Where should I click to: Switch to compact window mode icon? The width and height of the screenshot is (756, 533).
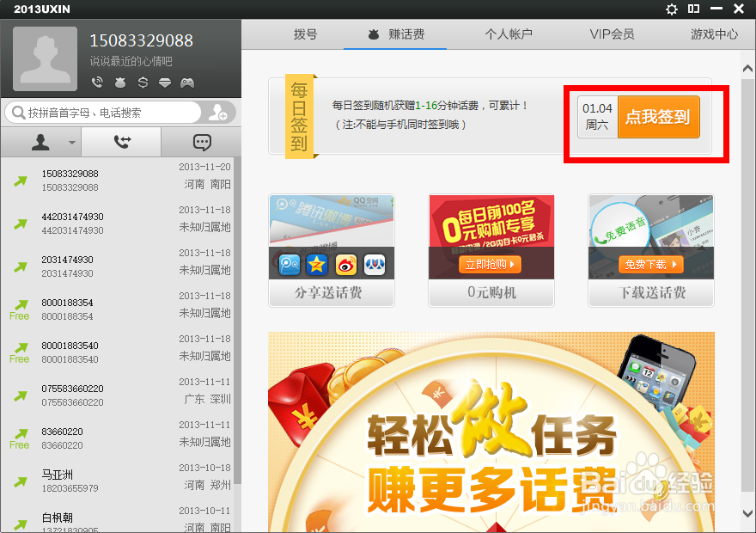pos(693,9)
